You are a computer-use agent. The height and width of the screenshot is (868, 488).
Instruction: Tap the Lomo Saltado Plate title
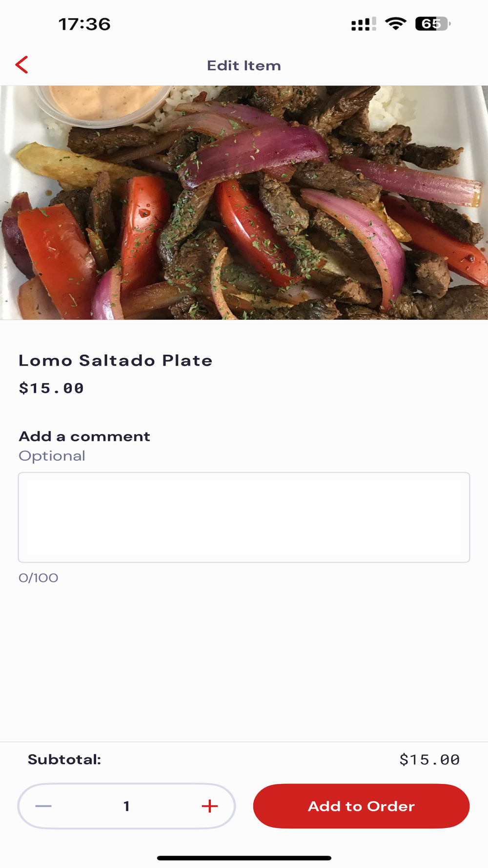coord(116,360)
